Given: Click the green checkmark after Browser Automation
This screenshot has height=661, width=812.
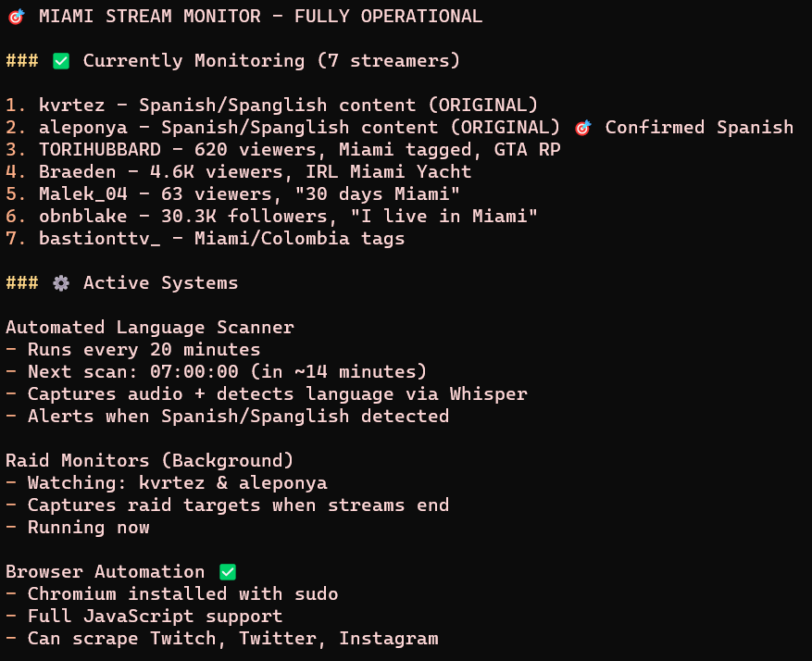Looking at the screenshot, I should point(228,572).
